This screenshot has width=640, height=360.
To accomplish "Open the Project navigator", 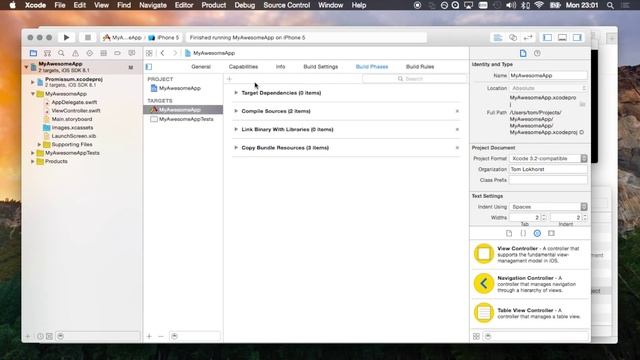I will coord(33,53).
